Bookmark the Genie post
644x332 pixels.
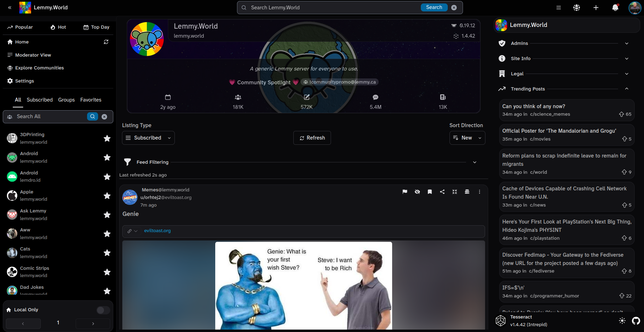[430, 192]
